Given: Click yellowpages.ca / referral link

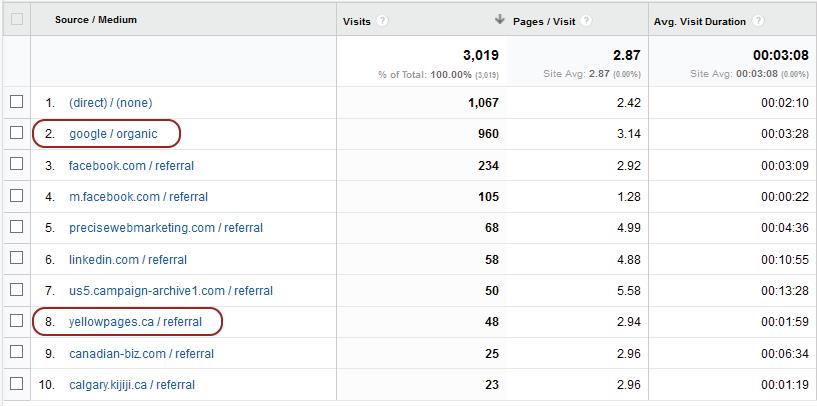Looking at the screenshot, I should (x=135, y=322).
